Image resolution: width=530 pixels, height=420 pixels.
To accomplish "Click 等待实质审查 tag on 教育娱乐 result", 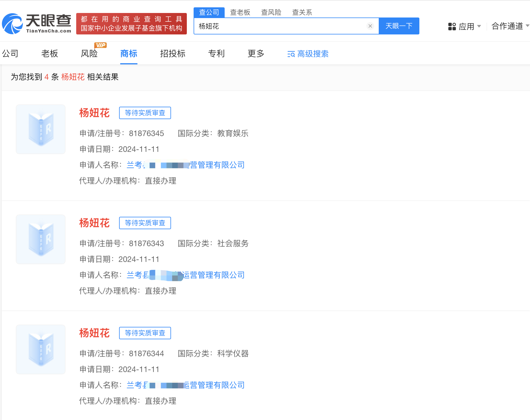I will (x=145, y=113).
